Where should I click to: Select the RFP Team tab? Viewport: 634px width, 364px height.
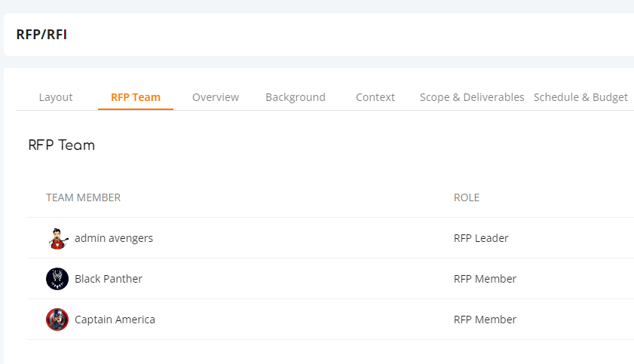click(136, 97)
